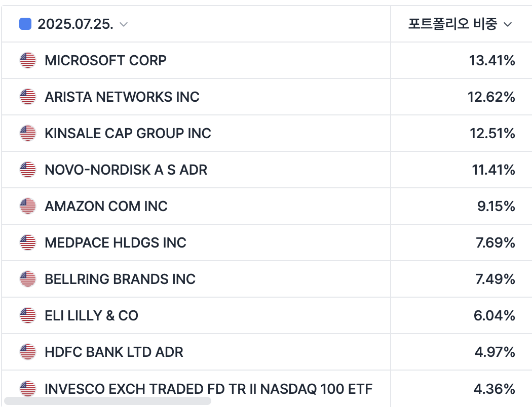Image resolution: width=532 pixels, height=407 pixels.
Task: Click the flag icon next to AMAZON COM INC
Action: [x=28, y=206]
